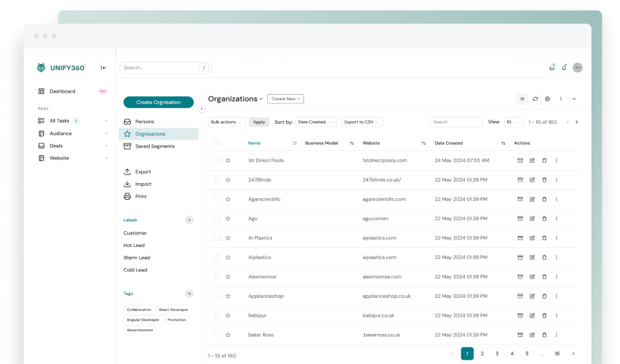
Task: Check the 1st Direct Pools checkbox
Action: [x=217, y=161]
